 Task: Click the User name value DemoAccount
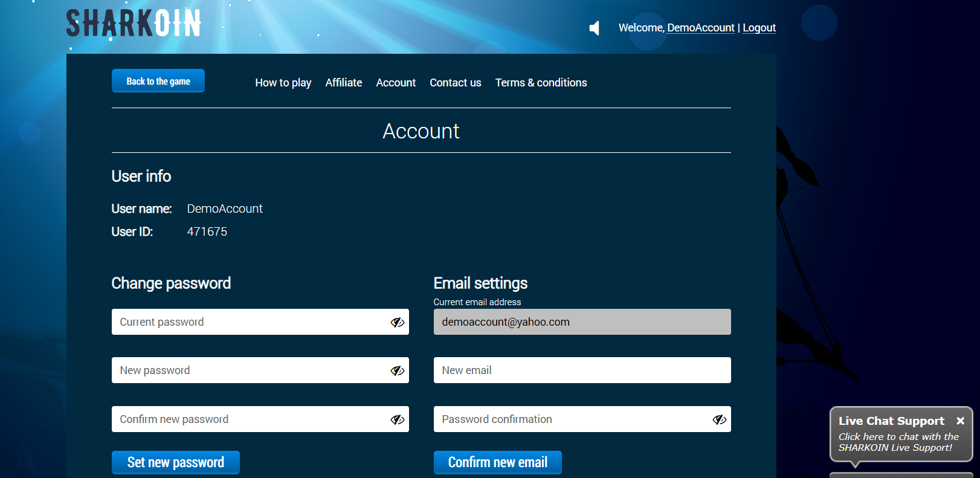(x=225, y=208)
